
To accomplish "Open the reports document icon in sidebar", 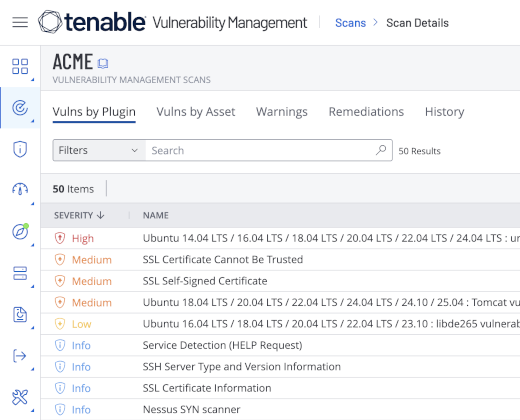I will point(20,314).
